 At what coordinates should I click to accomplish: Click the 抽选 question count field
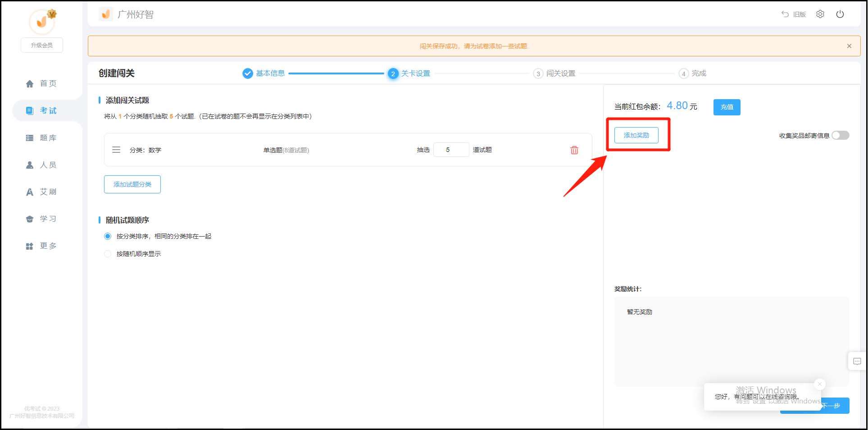coord(450,150)
